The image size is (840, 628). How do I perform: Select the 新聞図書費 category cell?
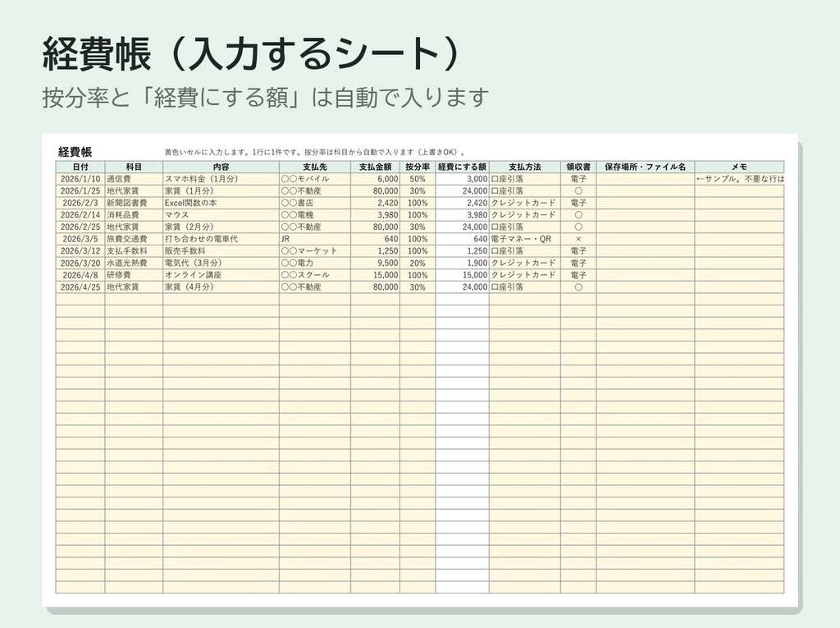coord(134,203)
